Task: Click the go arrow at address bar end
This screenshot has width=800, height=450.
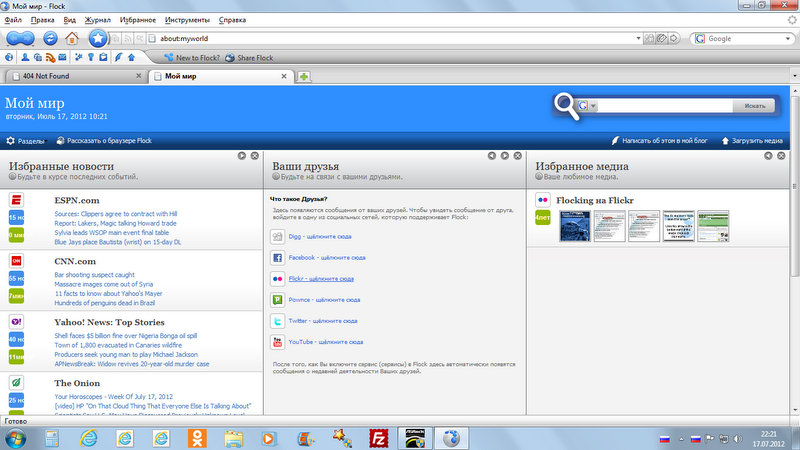Action: (x=673, y=38)
